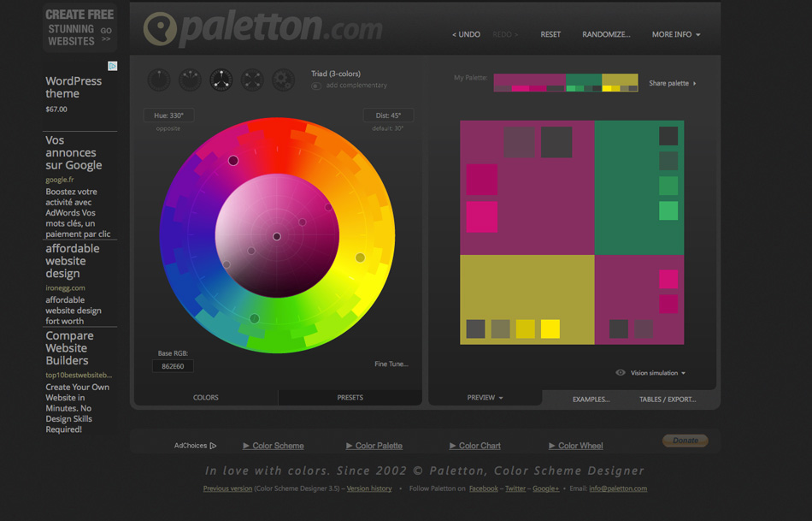Click the arrow icon next to Share palette
This screenshot has height=521, width=812.
tap(694, 84)
